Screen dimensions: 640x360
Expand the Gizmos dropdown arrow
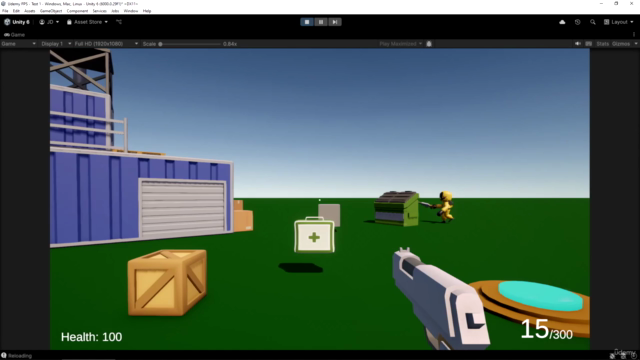point(636,44)
